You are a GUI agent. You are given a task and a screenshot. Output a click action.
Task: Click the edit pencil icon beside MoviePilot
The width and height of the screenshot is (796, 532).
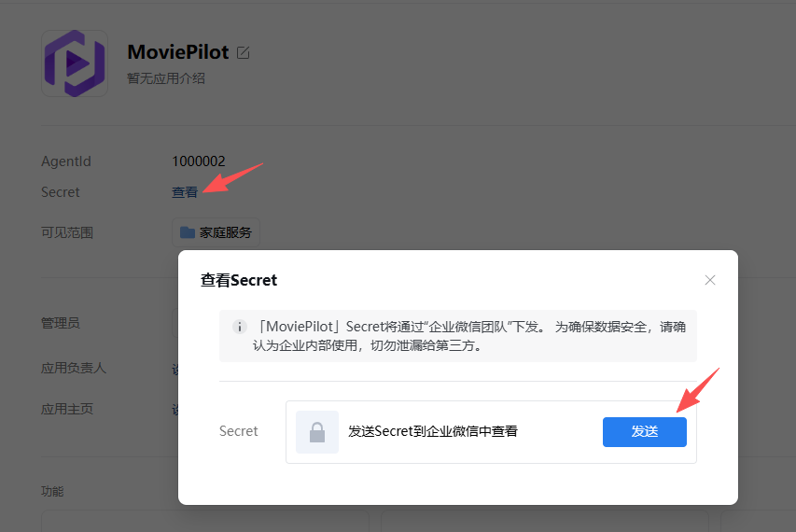[x=244, y=53]
